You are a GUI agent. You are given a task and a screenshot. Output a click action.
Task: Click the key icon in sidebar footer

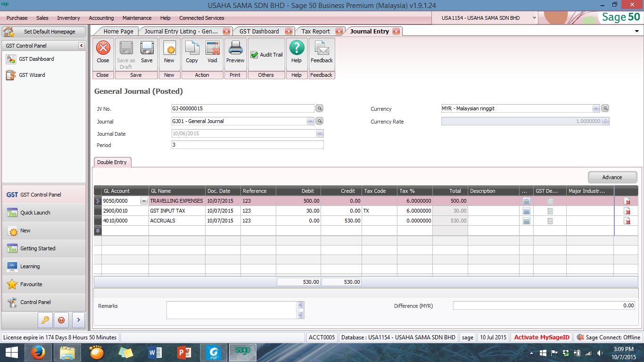click(x=45, y=320)
